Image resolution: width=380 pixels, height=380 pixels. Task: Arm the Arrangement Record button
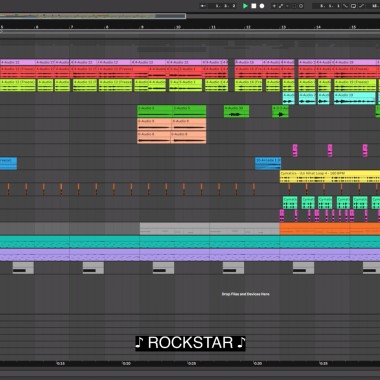click(x=262, y=6)
